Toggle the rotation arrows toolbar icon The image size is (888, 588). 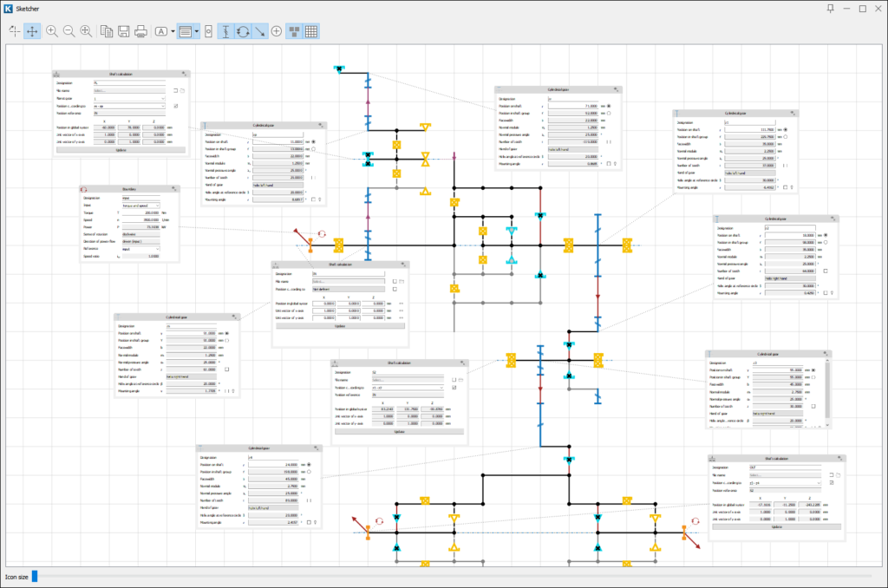pos(243,31)
